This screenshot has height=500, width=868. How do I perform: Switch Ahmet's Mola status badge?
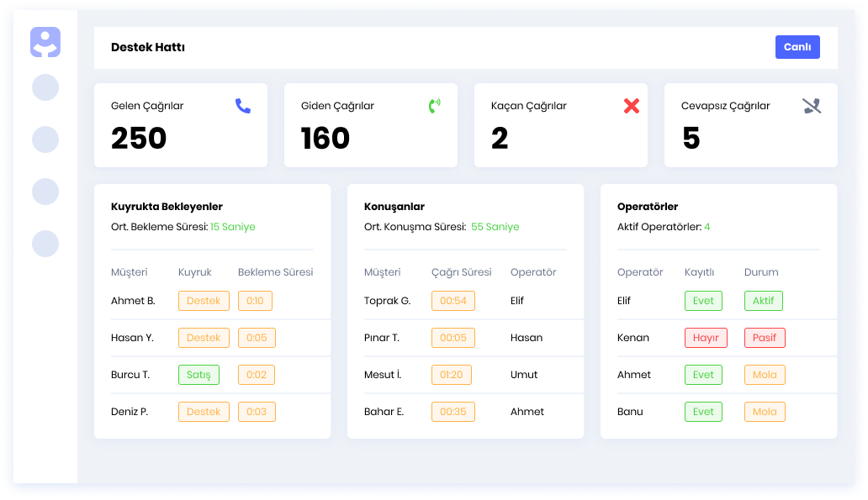tap(765, 374)
